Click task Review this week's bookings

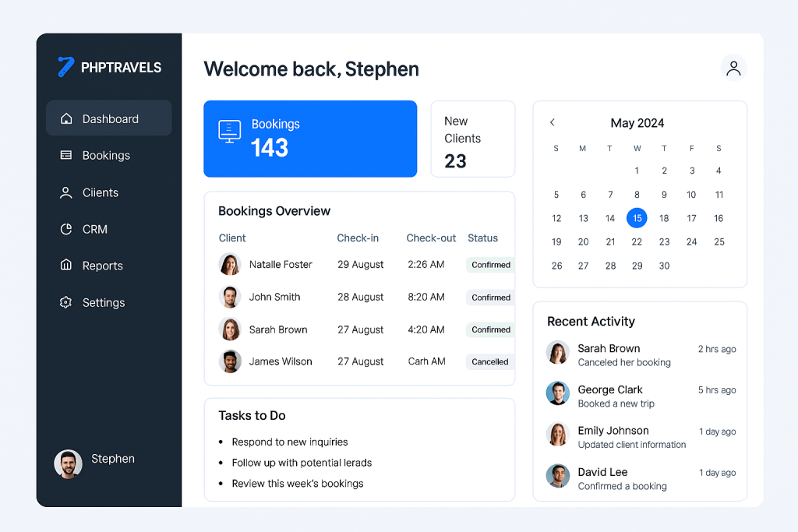[298, 484]
